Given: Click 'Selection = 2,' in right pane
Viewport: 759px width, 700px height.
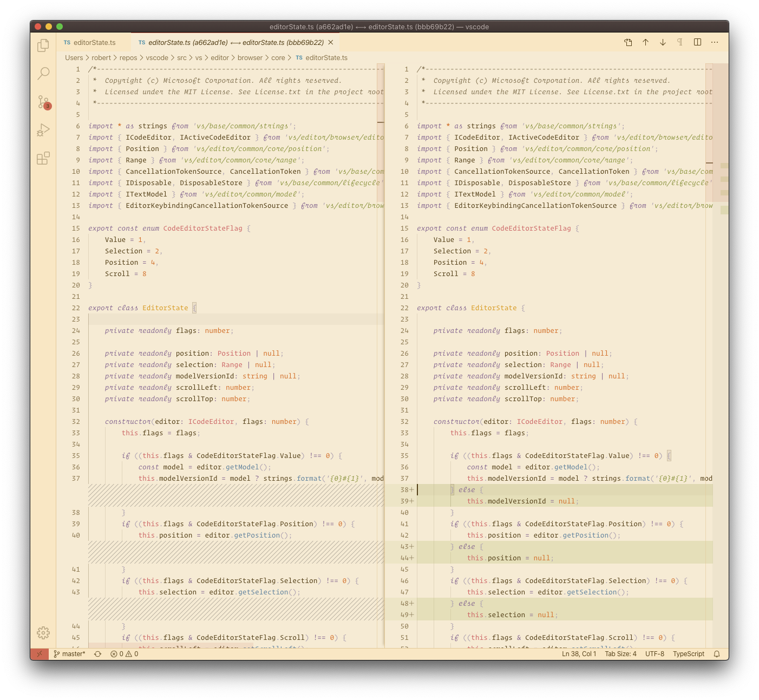Looking at the screenshot, I should (x=462, y=251).
